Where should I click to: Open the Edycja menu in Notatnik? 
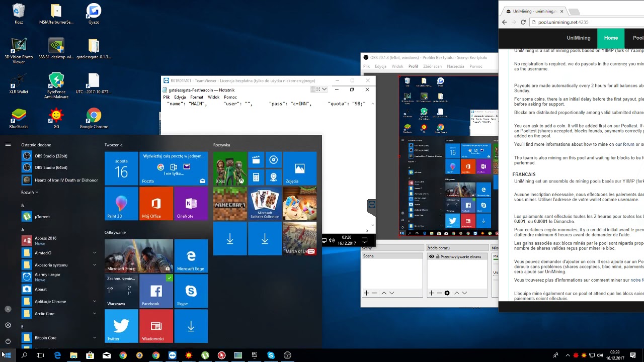[180, 97]
